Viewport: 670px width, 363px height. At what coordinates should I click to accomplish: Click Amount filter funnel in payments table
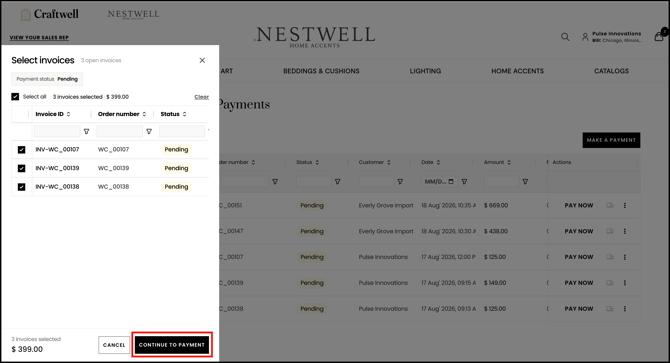pos(525,182)
